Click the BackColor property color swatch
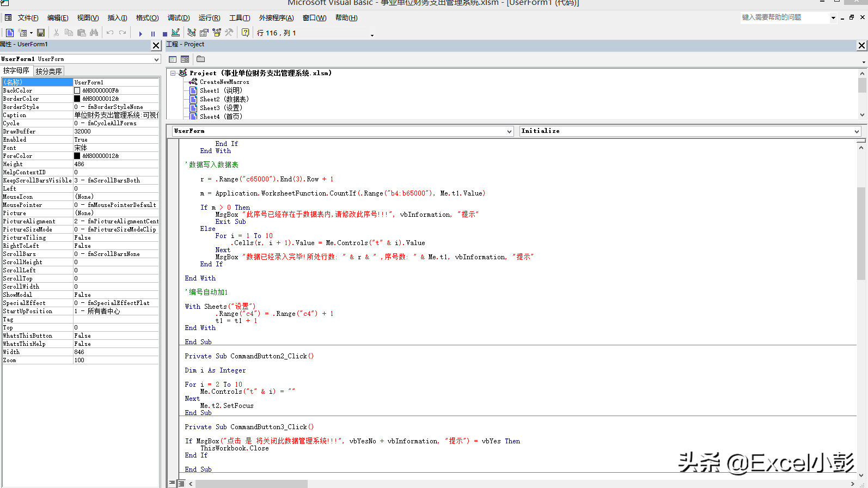Screen dimensions: 868x488 77,91
